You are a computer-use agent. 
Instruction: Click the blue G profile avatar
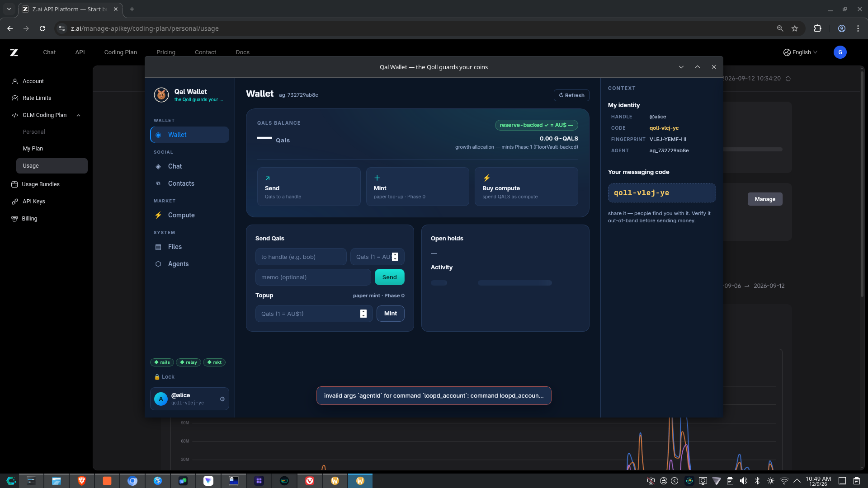(x=840, y=52)
